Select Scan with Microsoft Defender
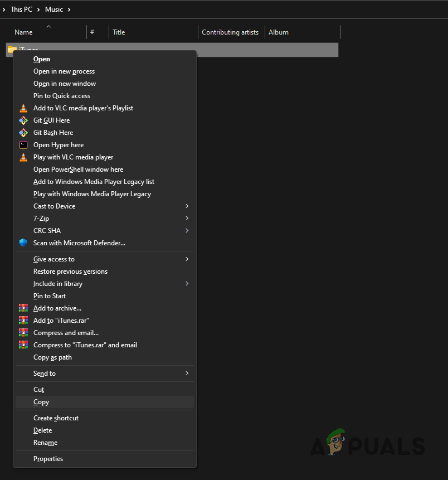The height and width of the screenshot is (480, 448). 105,243
